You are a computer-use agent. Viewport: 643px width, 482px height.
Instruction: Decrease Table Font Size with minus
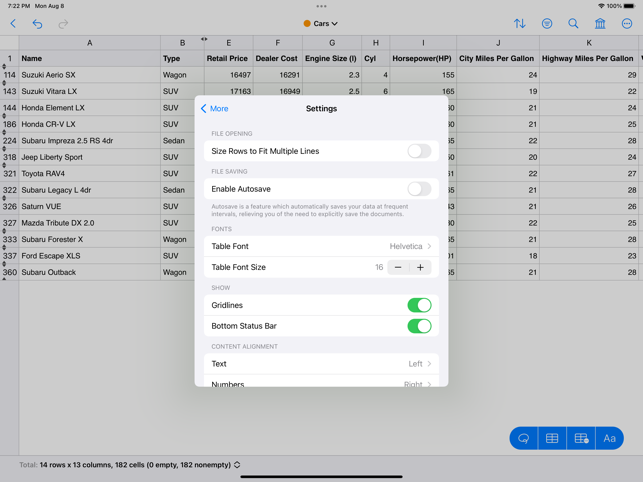click(398, 267)
